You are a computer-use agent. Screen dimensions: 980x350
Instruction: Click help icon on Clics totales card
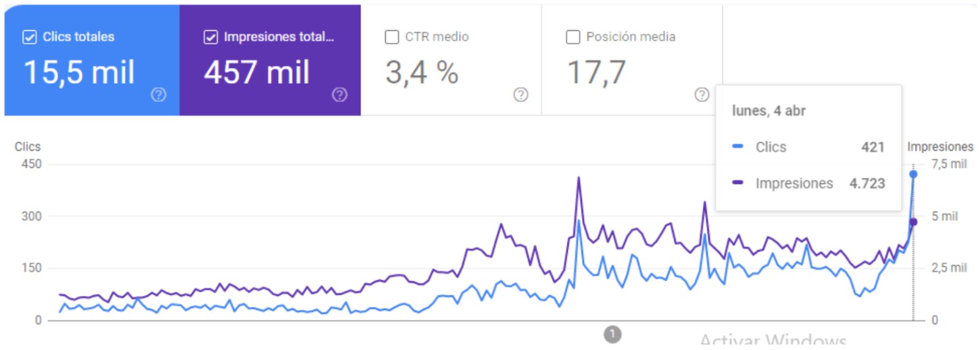158,95
